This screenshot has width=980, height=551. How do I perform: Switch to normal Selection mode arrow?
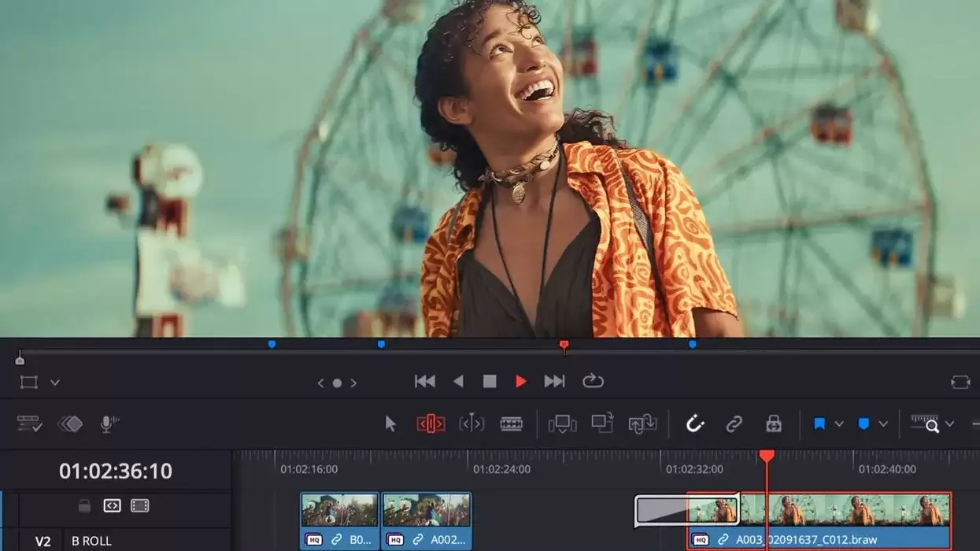pos(389,423)
